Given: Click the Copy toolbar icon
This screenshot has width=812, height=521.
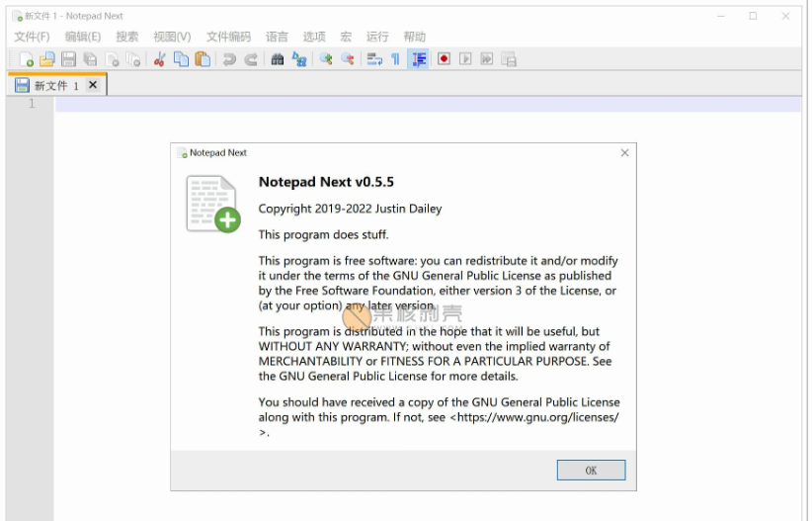Looking at the screenshot, I should [181, 59].
